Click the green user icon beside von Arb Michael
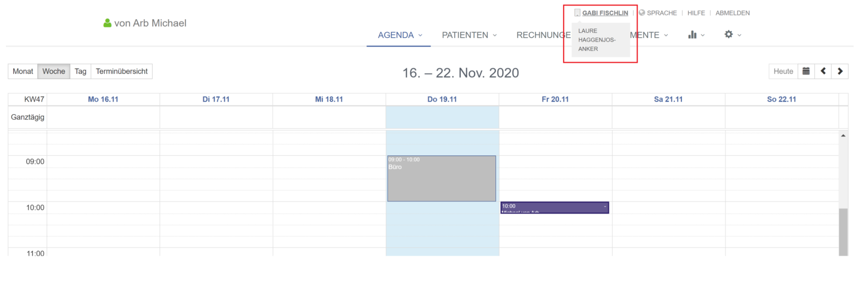The height and width of the screenshot is (288, 868). (107, 23)
